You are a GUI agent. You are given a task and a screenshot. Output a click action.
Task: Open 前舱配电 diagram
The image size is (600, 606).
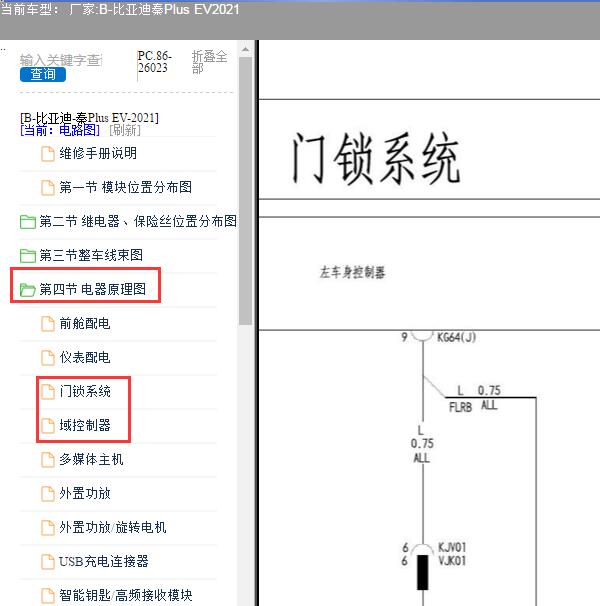pyautogui.click(x=85, y=323)
